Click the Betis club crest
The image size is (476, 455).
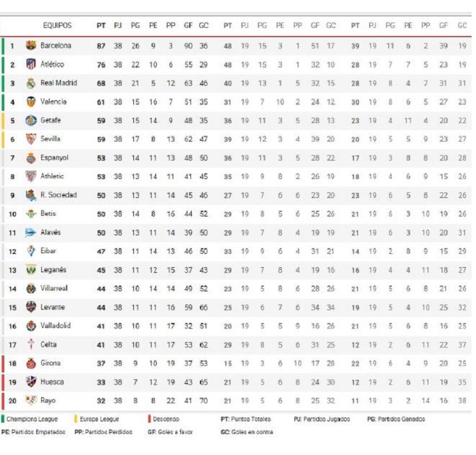click(30, 214)
